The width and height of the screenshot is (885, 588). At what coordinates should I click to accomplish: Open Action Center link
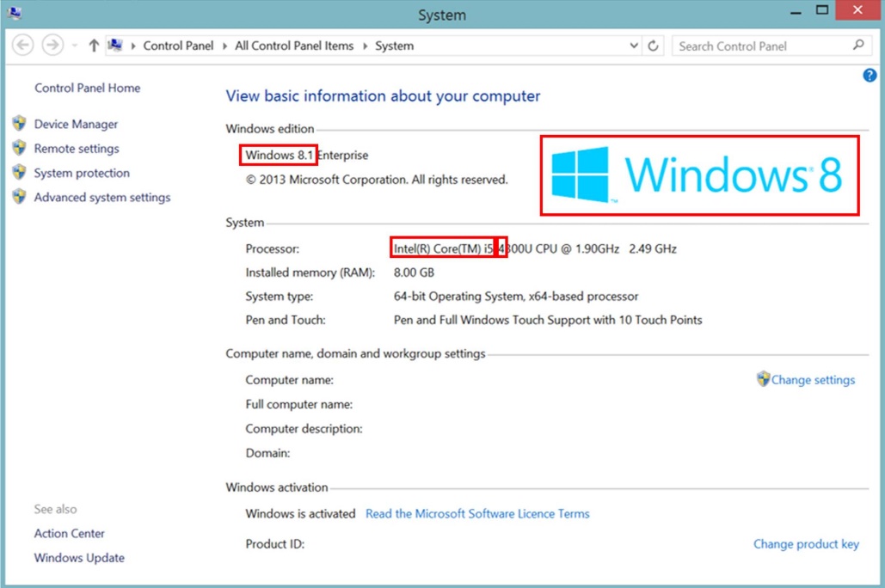pyautogui.click(x=70, y=533)
